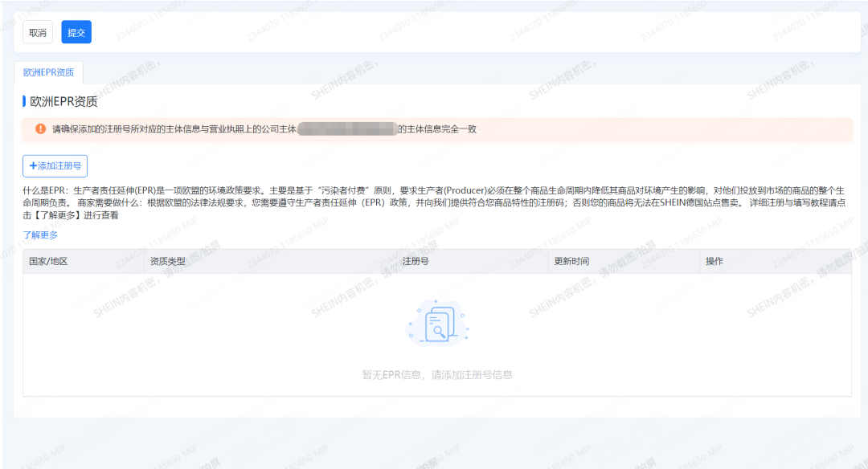Click the 暂无EPR信息 empty state text

click(x=436, y=374)
